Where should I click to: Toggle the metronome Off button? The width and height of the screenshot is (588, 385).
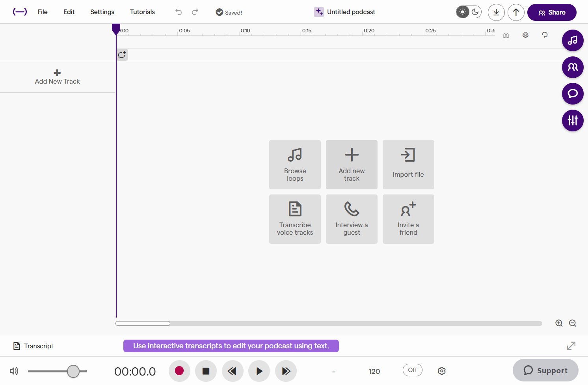(413, 370)
